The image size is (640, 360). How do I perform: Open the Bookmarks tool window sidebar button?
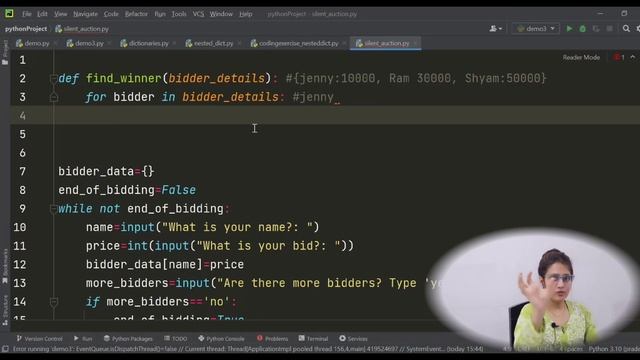(5, 266)
